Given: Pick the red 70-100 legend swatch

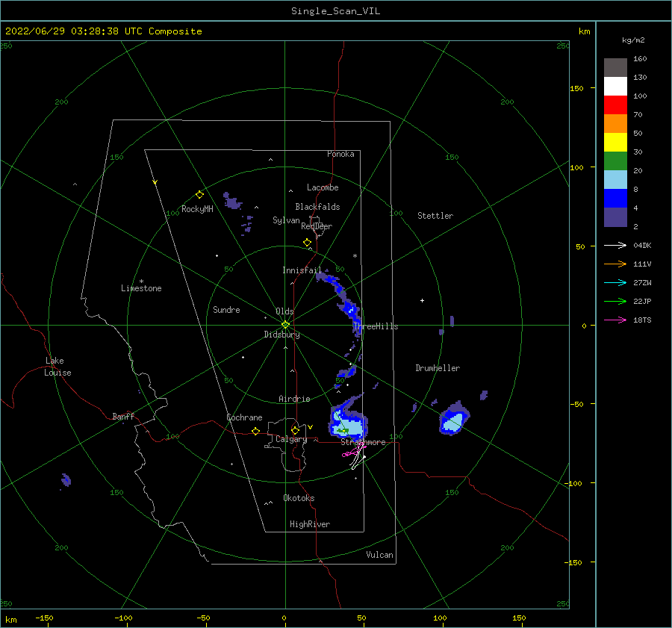Looking at the screenshot, I should 615,105.
